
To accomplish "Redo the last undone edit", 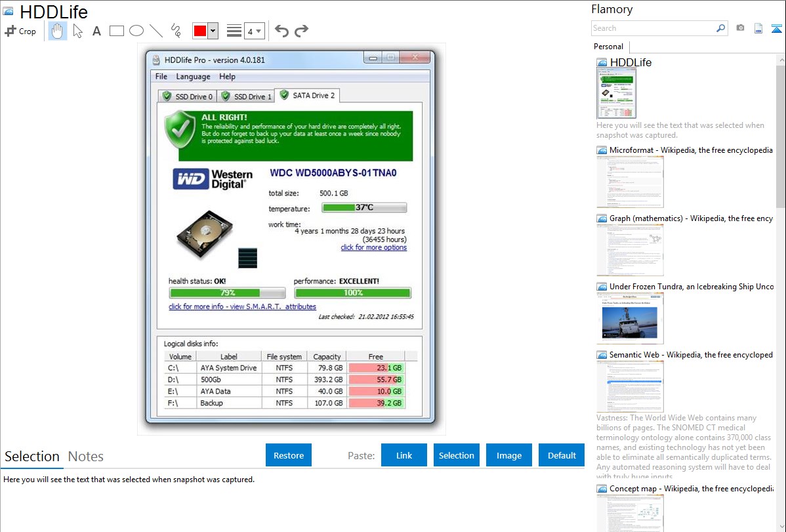I will 301,31.
